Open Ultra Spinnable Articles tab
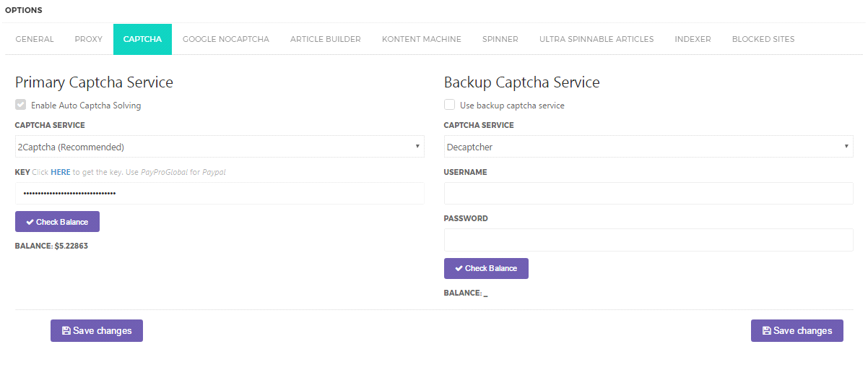Screen dimensions: 868x365 click(x=596, y=39)
